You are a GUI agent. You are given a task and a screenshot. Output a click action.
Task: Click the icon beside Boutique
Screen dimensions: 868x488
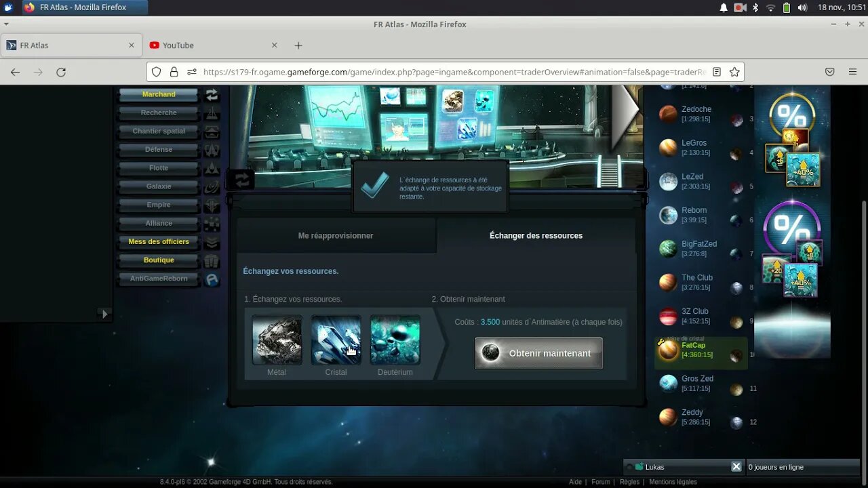(x=212, y=260)
